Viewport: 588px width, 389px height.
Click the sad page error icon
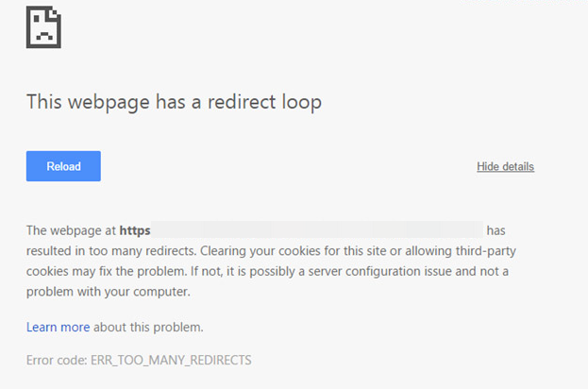tap(43, 27)
